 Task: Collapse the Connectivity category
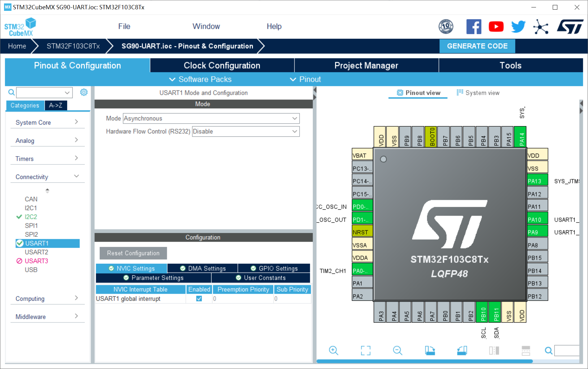click(x=47, y=177)
